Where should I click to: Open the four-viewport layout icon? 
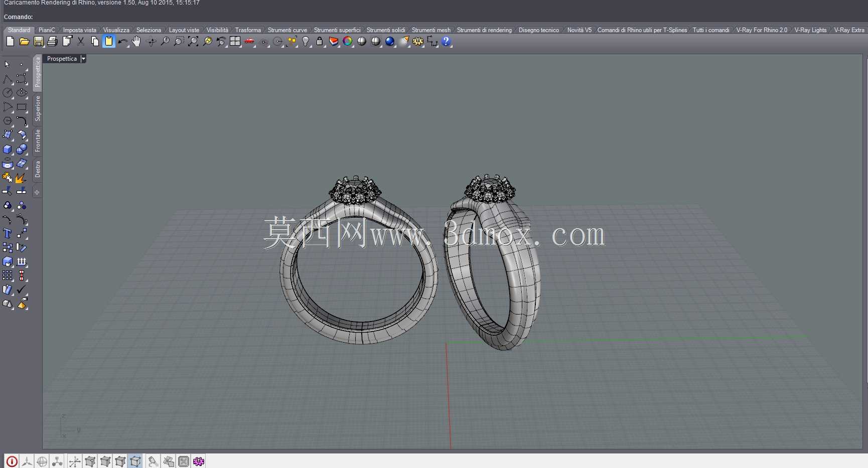click(x=235, y=42)
